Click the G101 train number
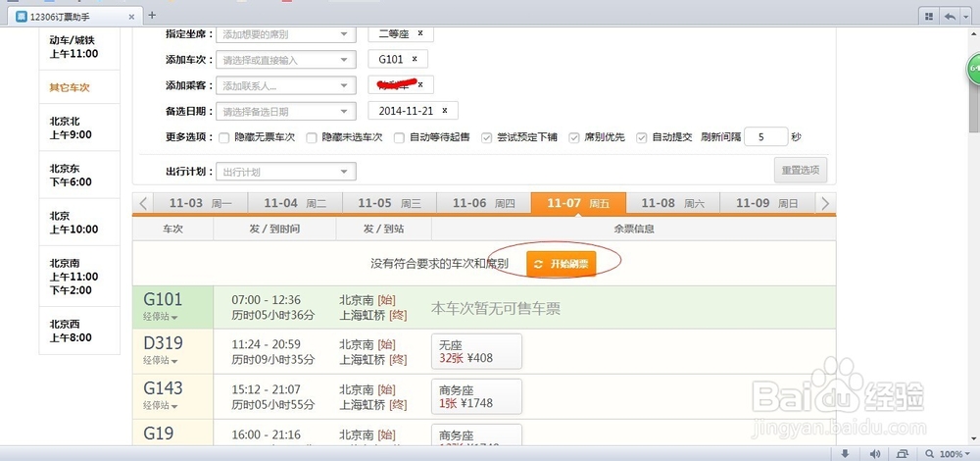 pyautogui.click(x=163, y=299)
